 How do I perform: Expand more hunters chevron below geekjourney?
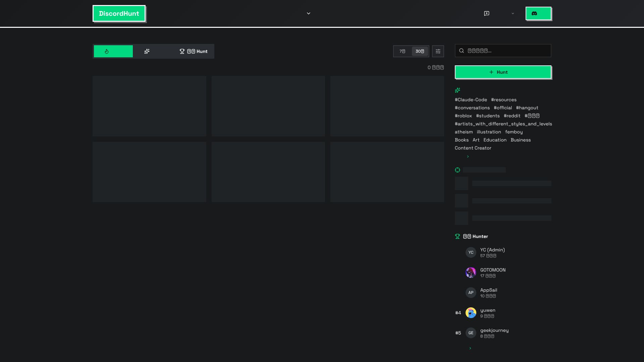tap(470, 348)
